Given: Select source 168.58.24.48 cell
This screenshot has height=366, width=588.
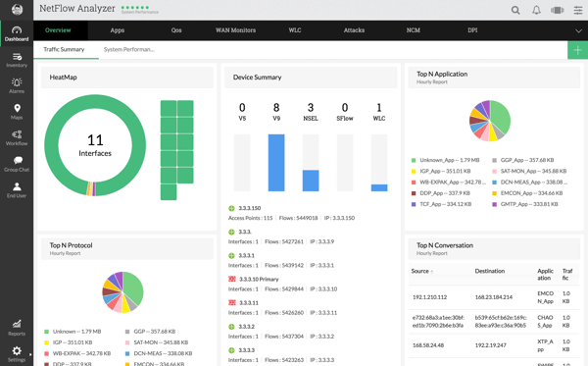Looking at the screenshot, I should click(428, 345).
